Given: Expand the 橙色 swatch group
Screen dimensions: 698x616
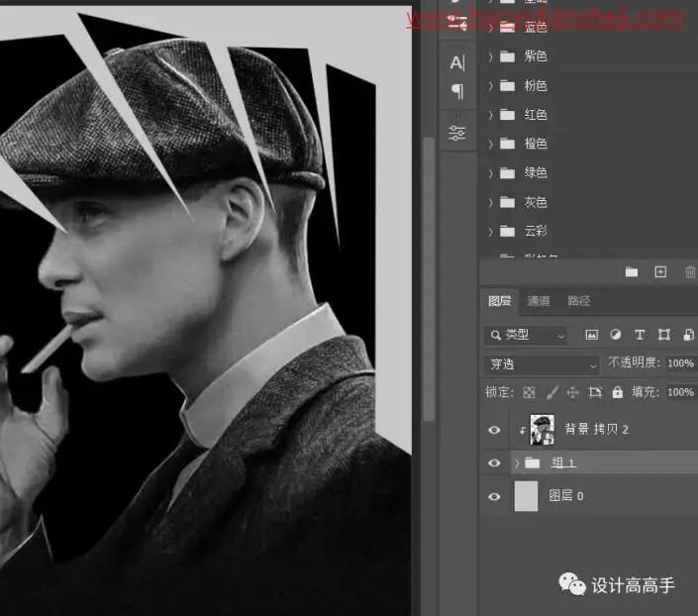Looking at the screenshot, I should pos(490,144).
